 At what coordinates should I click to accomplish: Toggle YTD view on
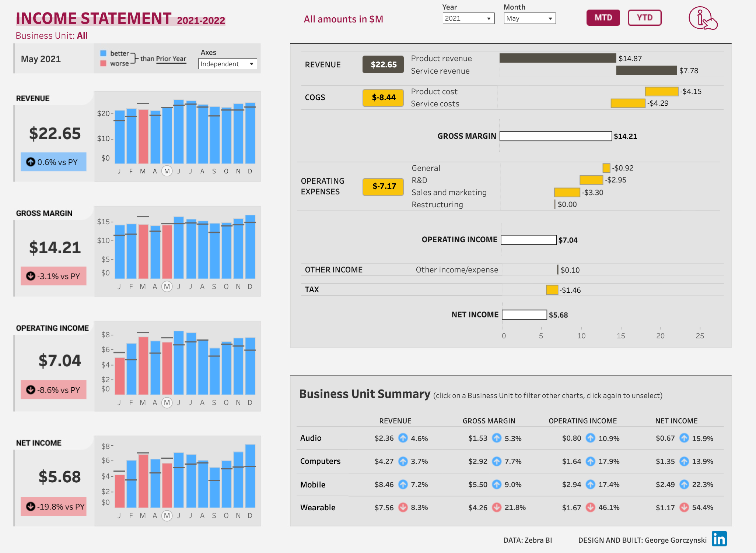[x=644, y=18]
